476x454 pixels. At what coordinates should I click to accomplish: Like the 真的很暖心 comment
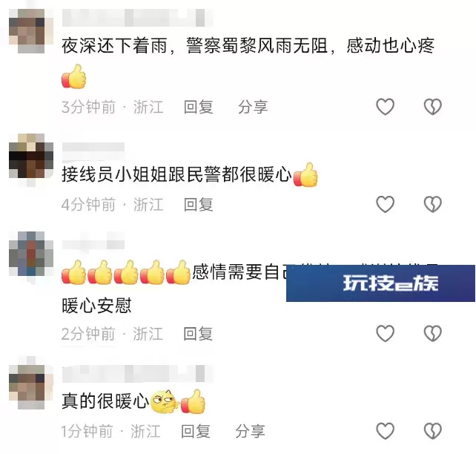coord(385,430)
